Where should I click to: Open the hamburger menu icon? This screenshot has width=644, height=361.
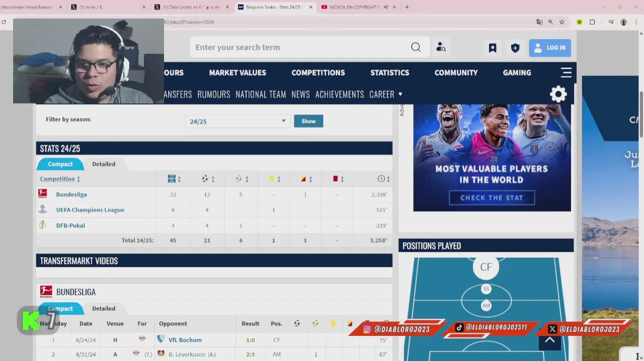point(566,73)
